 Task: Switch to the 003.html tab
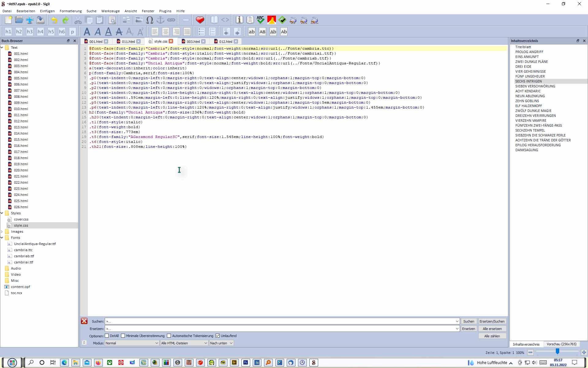tap(193, 41)
